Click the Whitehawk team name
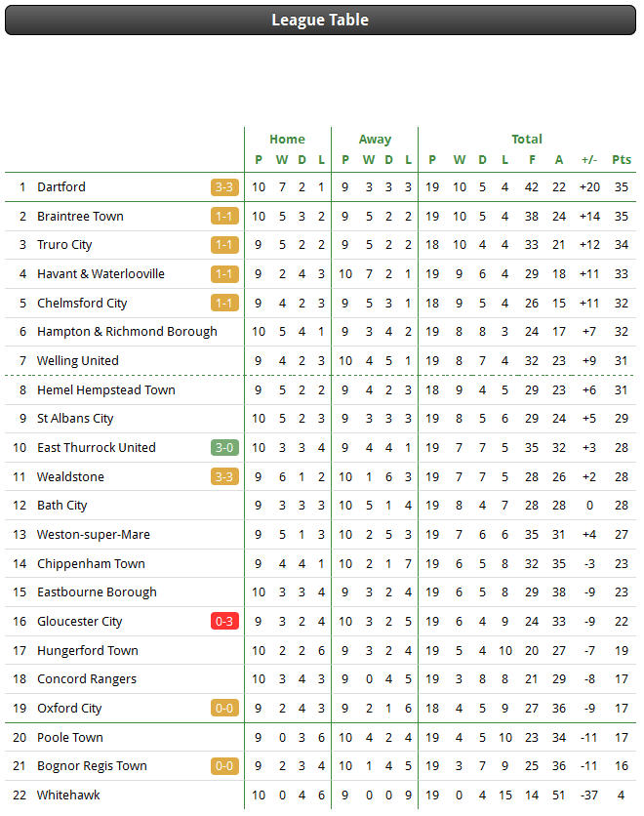This screenshot has width=644, height=816. 68,796
